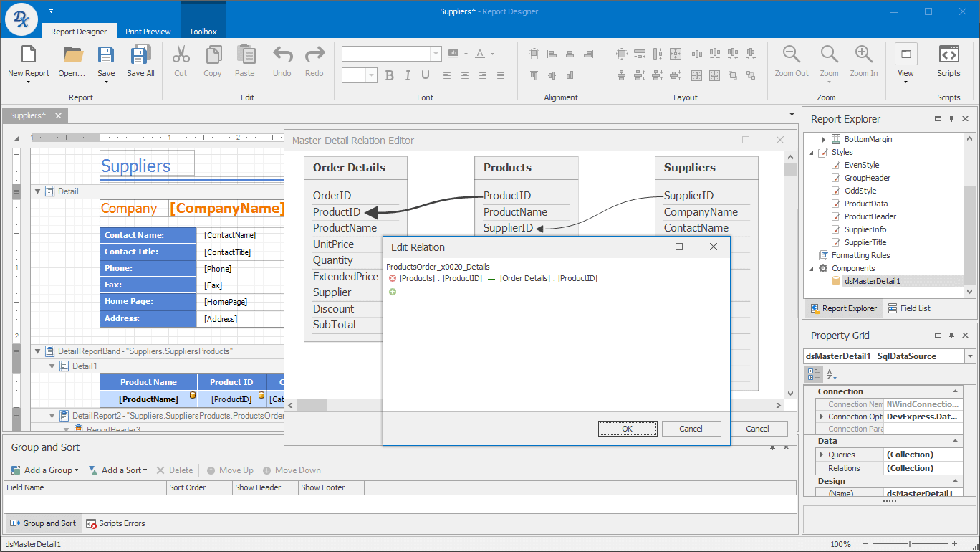Open the font name dropdown

point(436,54)
